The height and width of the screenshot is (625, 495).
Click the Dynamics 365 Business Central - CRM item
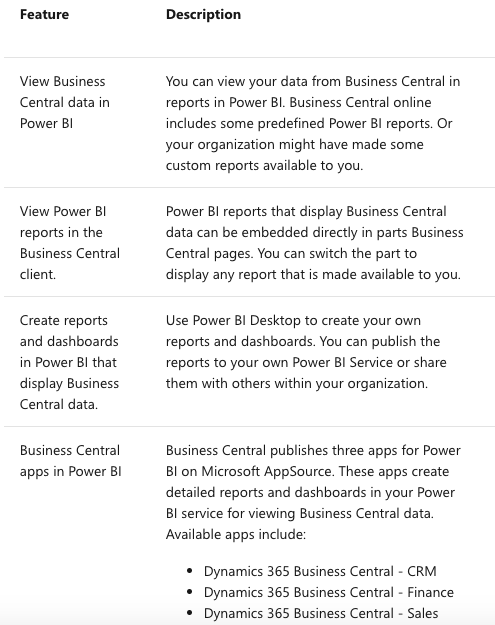[320, 571]
